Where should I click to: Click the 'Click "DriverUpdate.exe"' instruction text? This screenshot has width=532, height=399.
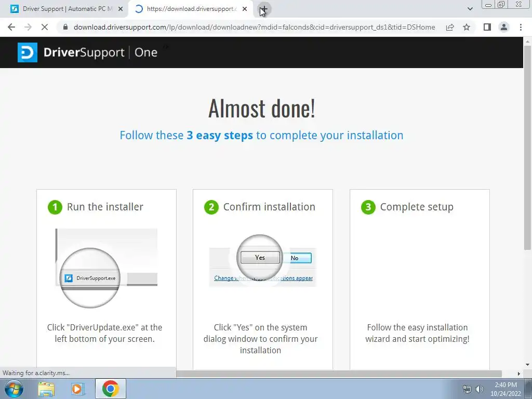(x=104, y=333)
